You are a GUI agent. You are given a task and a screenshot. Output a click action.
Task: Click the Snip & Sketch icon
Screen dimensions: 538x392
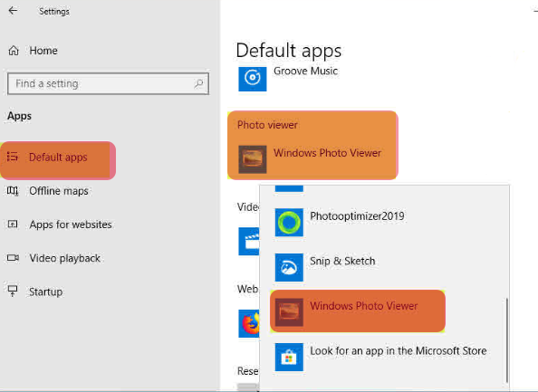289,267
